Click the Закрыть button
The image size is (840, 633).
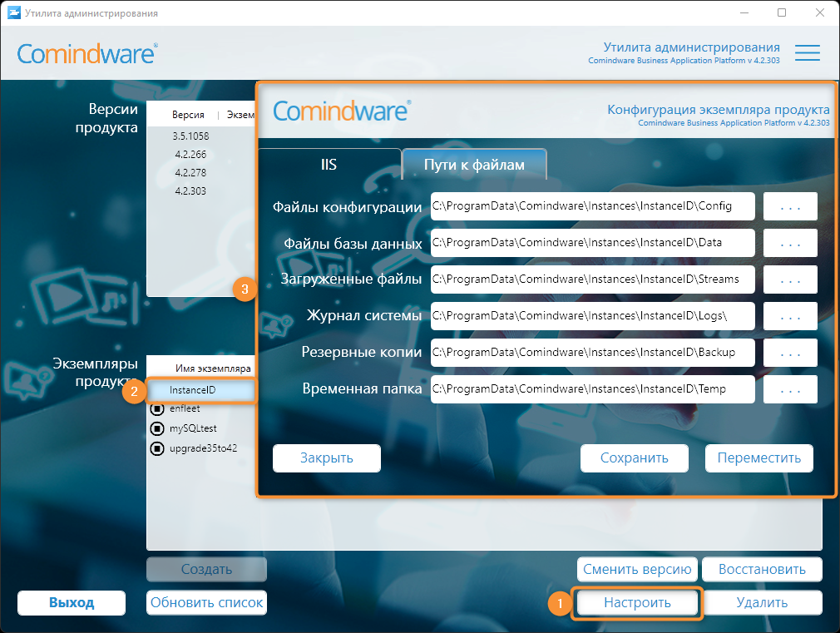(x=327, y=458)
